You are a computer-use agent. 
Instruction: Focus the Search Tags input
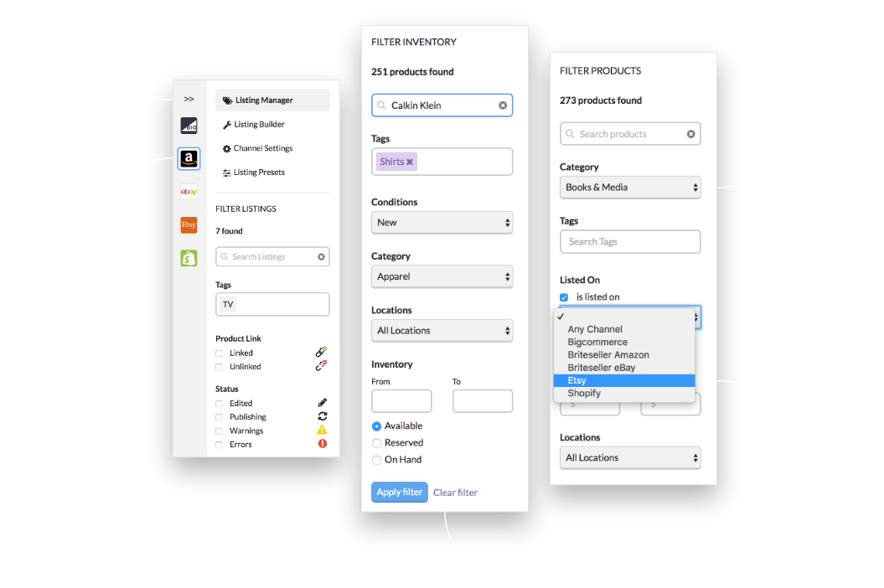point(630,242)
